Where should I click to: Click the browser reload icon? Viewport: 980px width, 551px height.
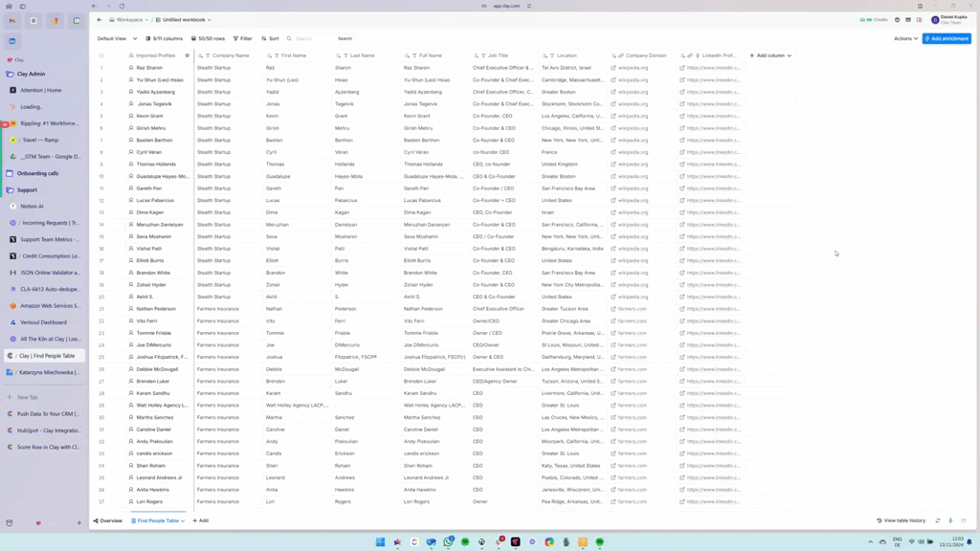(122, 6)
